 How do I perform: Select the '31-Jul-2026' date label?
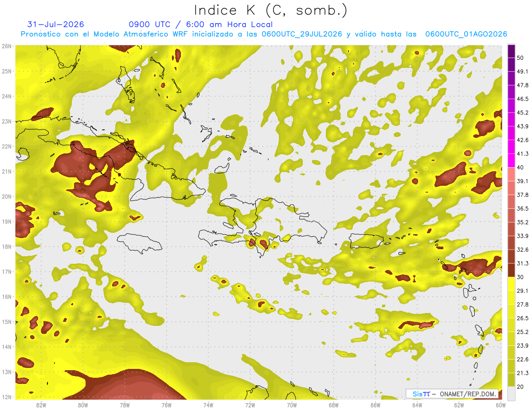coord(55,24)
